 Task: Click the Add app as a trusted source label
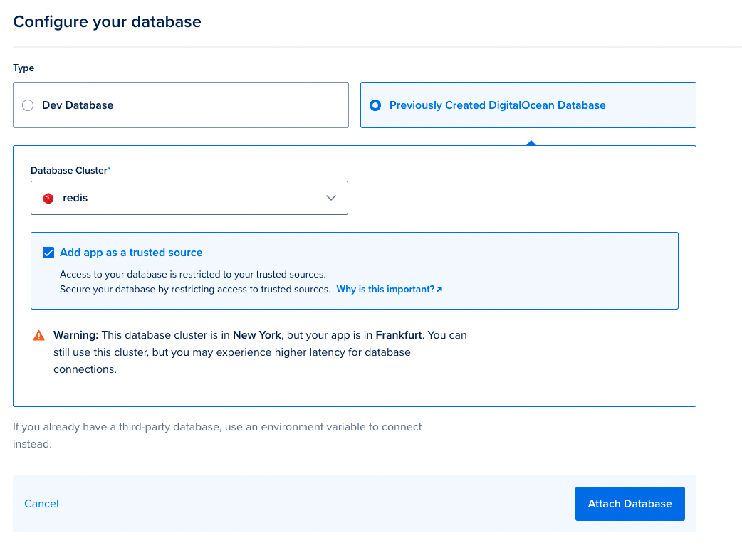coord(131,253)
